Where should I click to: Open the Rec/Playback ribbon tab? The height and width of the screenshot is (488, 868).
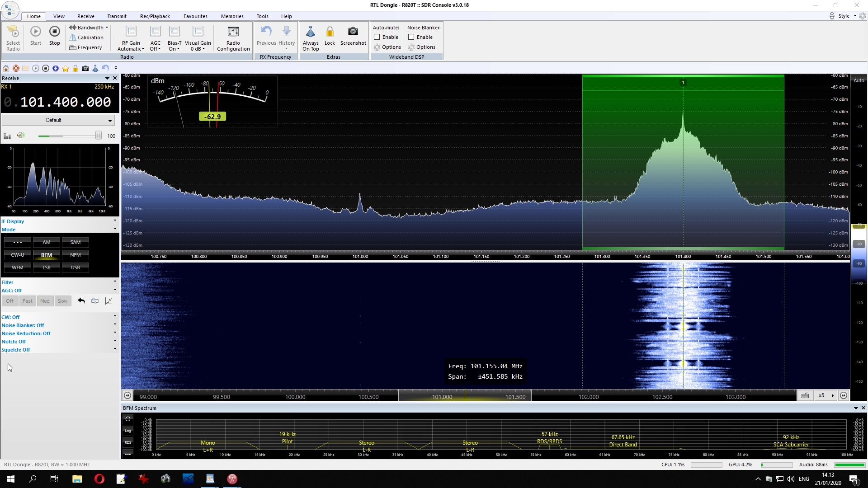coord(155,16)
